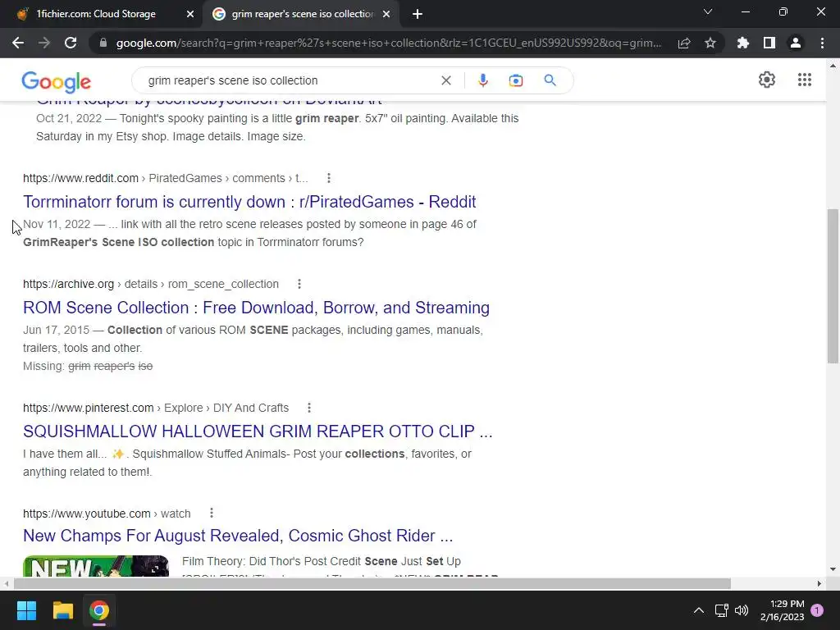
Task: Toggle the browser side panel
Action: (x=769, y=43)
